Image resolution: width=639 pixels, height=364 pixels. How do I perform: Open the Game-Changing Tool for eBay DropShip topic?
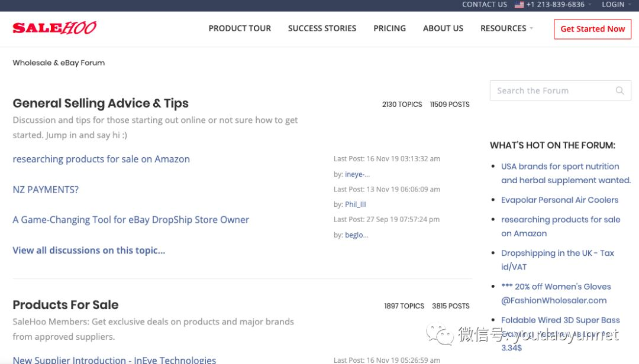coord(131,220)
